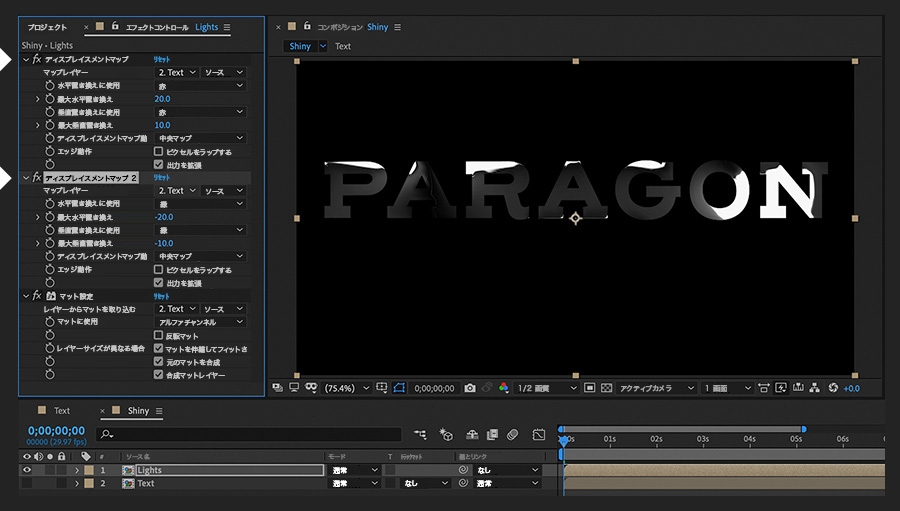Click the grid and guide options icon

click(x=382, y=388)
